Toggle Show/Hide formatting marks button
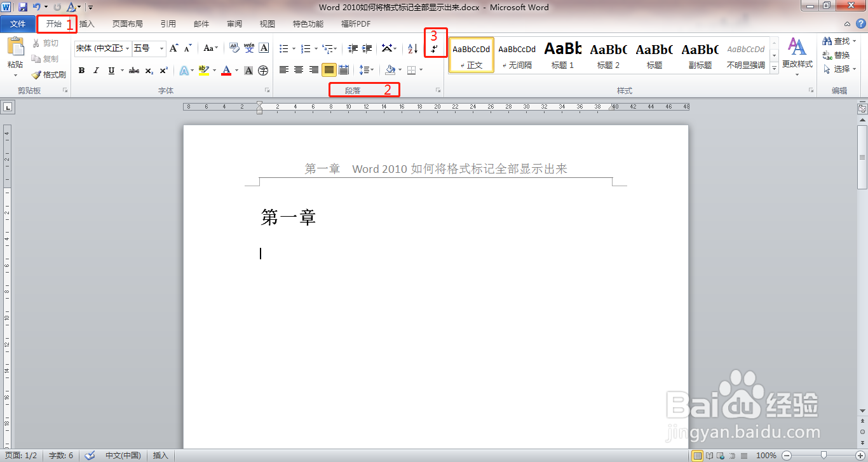The width and height of the screenshot is (868, 462). tap(435, 48)
